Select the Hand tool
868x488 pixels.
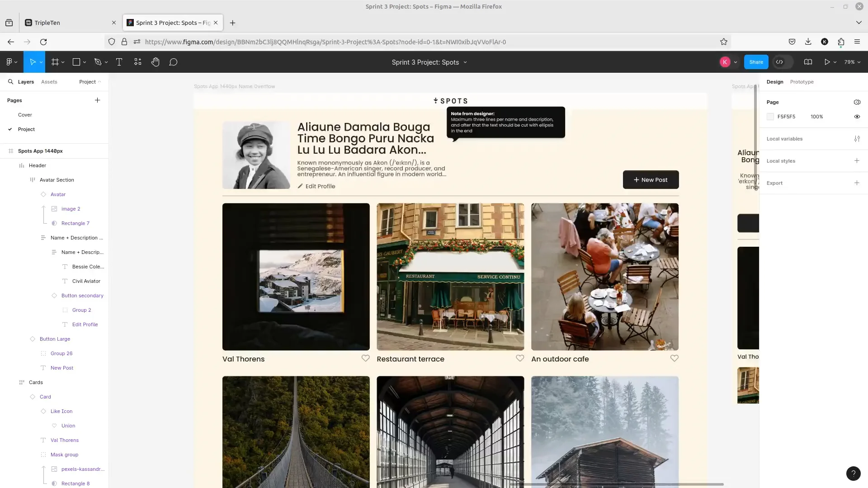pos(155,62)
